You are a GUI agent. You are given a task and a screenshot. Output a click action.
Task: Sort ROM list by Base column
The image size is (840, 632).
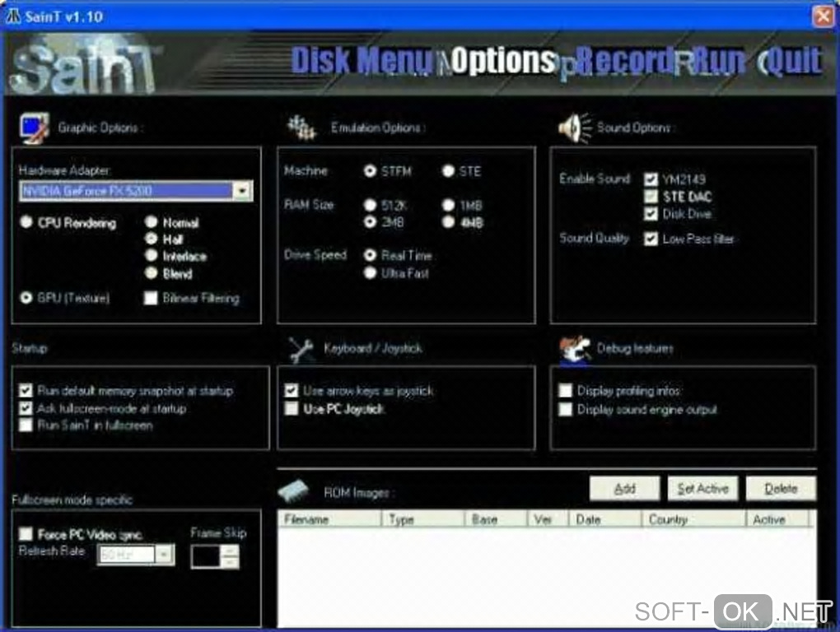tap(496, 518)
